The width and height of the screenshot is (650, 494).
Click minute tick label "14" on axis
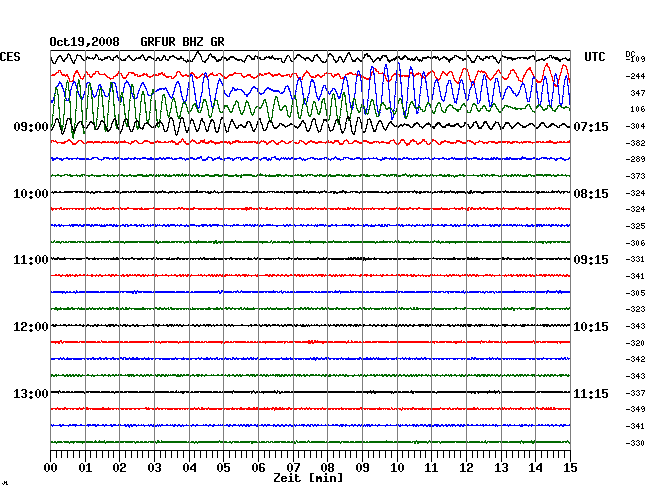click(535, 468)
